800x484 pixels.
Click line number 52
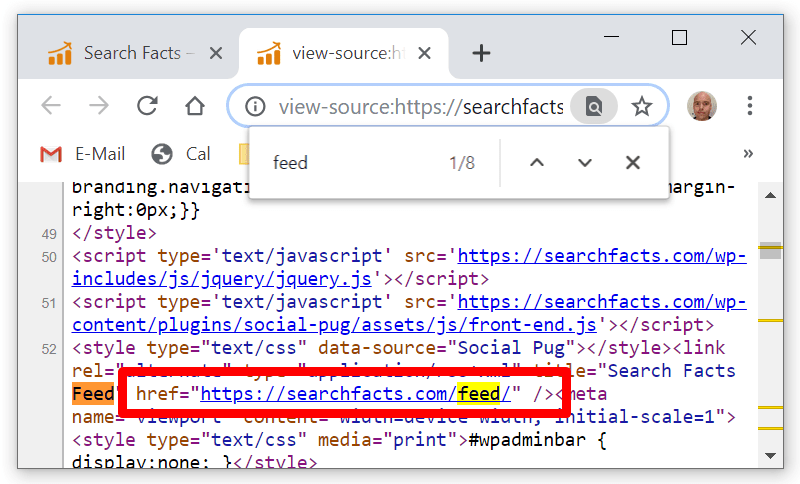pyautogui.click(x=49, y=349)
